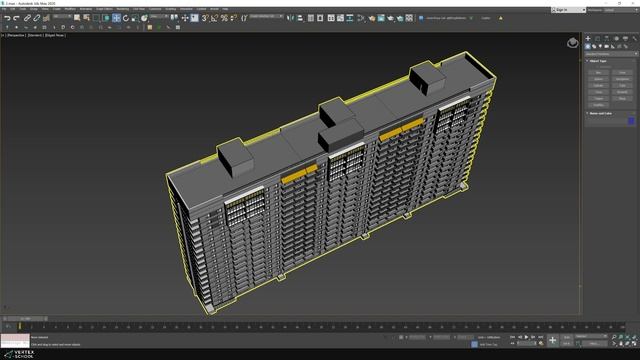The height and width of the screenshot is (360, 640).
Task: Click the Cylinder primitive button
Action: click(598, 86)
